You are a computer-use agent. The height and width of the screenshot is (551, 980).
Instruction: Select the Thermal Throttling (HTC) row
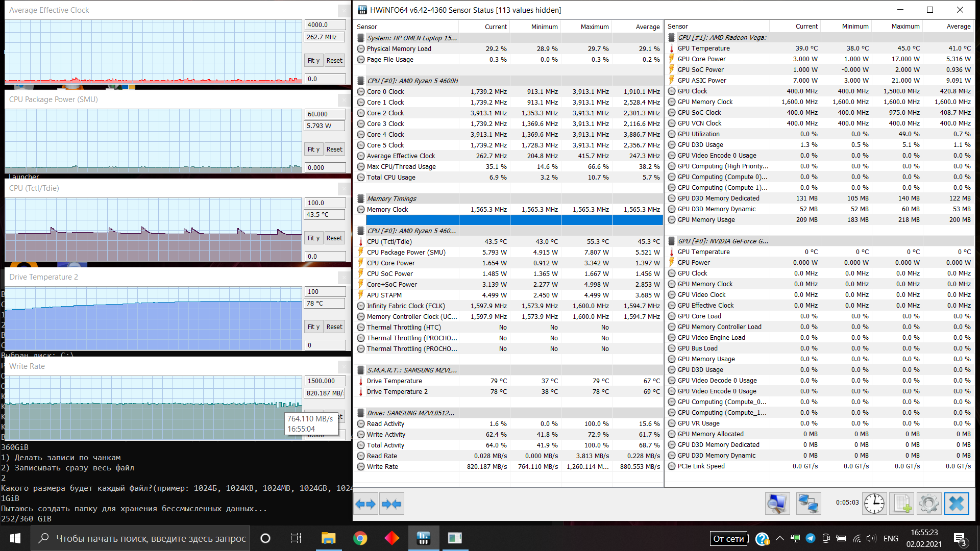click(509, 328)
